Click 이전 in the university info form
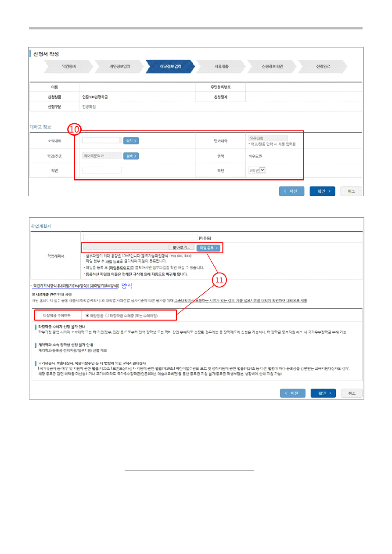392x554 pixels. click(292, 191)
